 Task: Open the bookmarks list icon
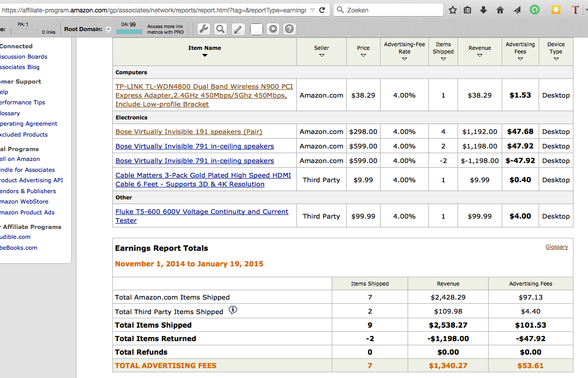(x=467, y=10)
